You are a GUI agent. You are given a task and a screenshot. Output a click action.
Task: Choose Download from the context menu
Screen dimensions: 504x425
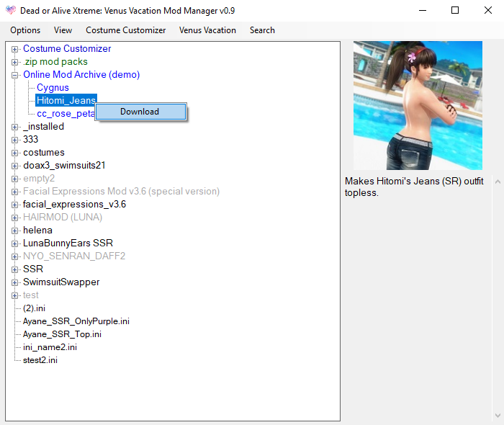point(141,112)
